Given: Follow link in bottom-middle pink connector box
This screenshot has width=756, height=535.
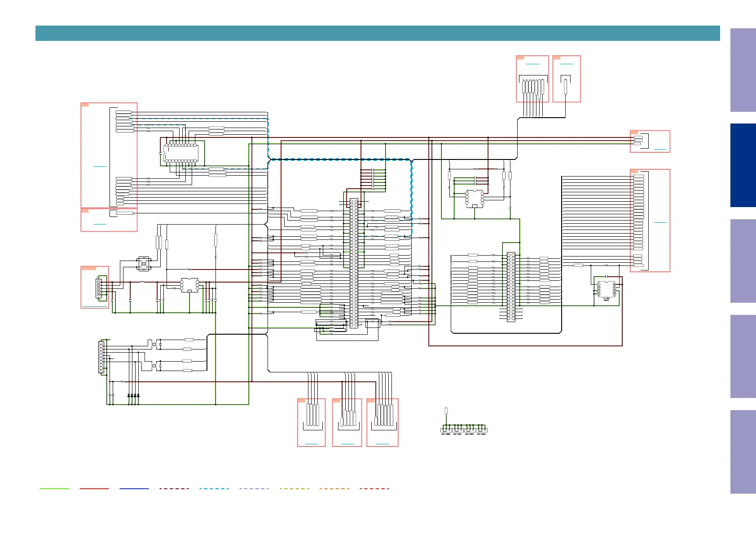Looking at the screenshot, I should 347,443.
